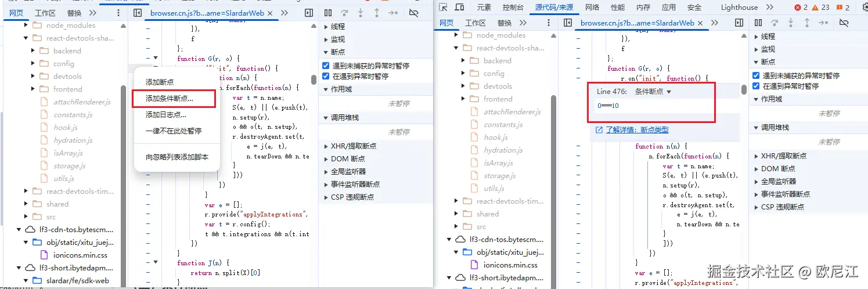Click step into icon in right screenshot
The width and height of the screenshot is (868, 289).
[x=791, y=23]
